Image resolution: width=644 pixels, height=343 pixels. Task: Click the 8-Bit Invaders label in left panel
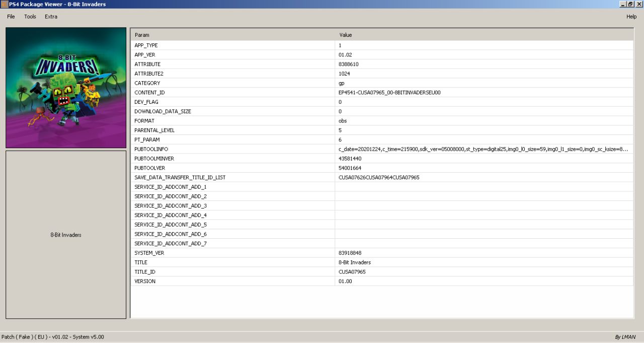66,235
